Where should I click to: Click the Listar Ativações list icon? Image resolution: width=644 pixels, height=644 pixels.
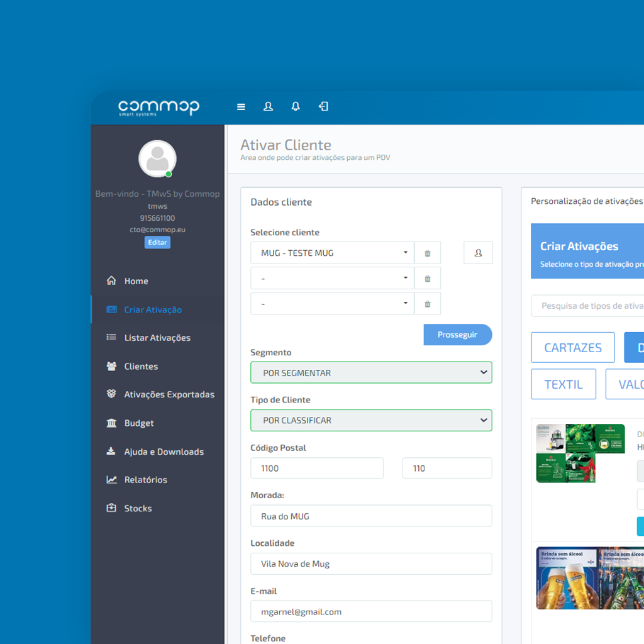[111, 337]
